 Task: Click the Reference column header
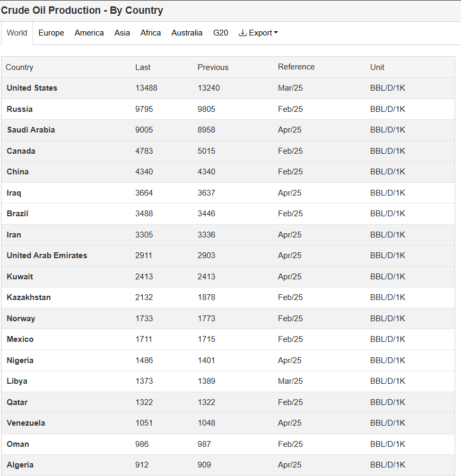(297, 67)
